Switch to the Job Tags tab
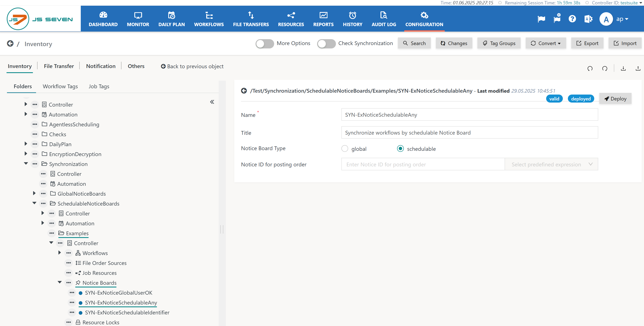 pyautogui.click(x=99, y=86)
